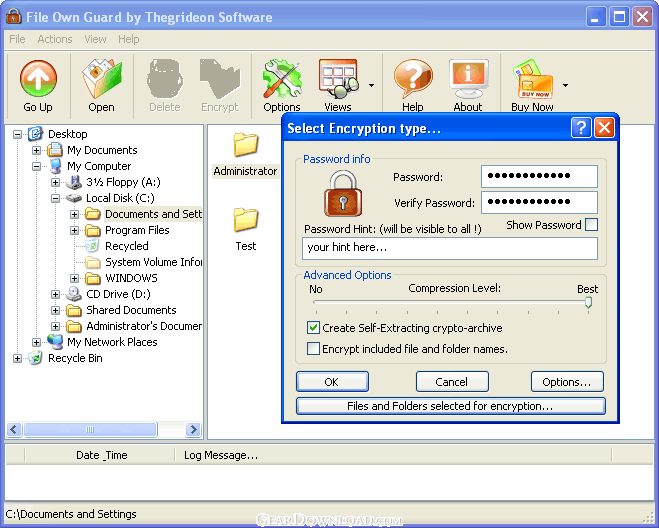
Task: Collapse the My Computer tree node
Action: point(37,166)
